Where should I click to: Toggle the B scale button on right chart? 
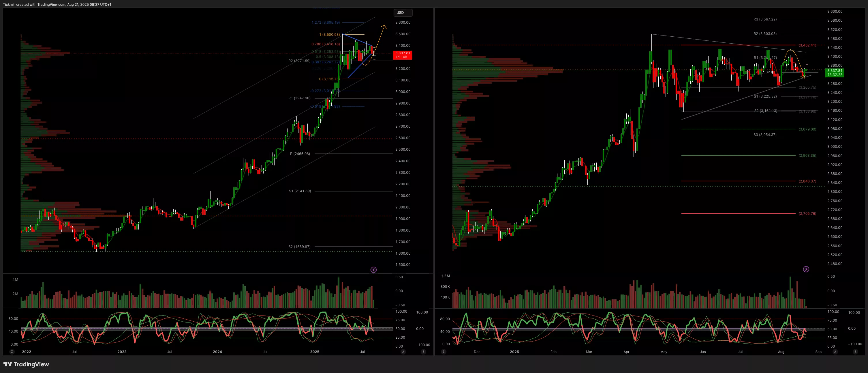tap(855, 352)
